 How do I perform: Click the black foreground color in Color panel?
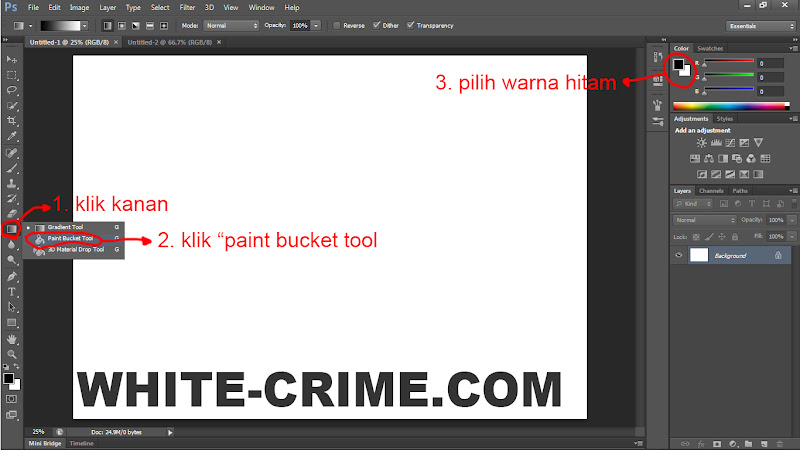pyautogui.click(x=678, y=65)
